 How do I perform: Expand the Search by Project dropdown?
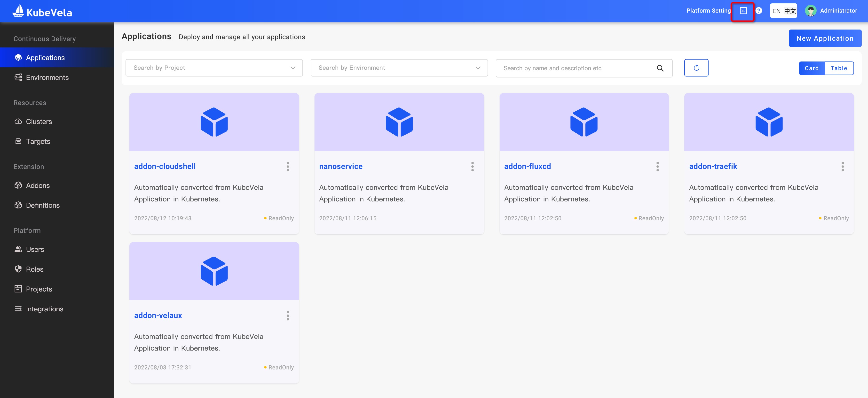click(214, 68)
